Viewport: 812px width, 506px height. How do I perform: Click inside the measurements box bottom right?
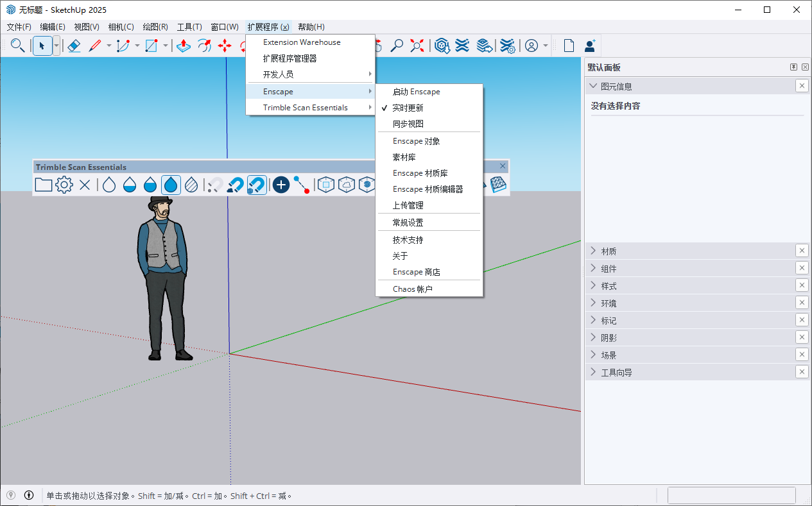(731, 494)
